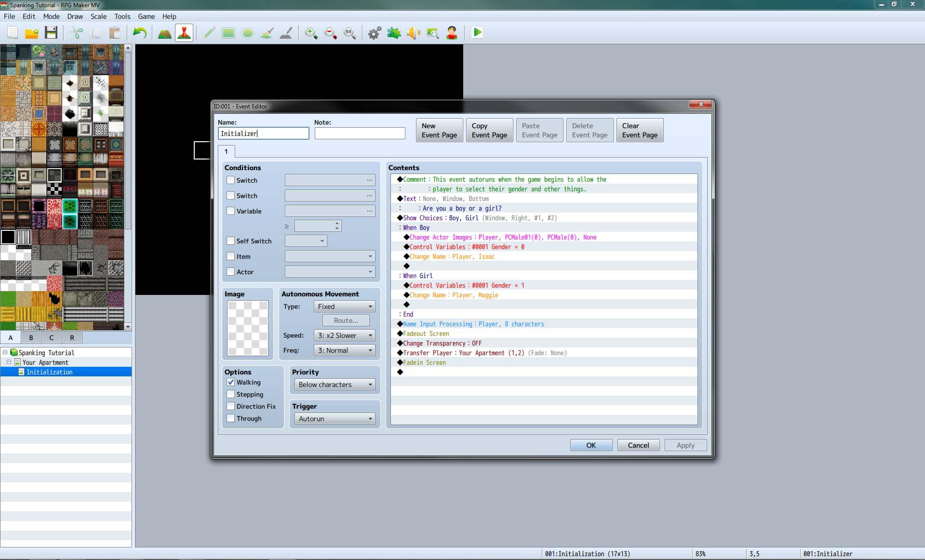
Task: Click the green Playtest arrow icon
Action: [477, 33]
